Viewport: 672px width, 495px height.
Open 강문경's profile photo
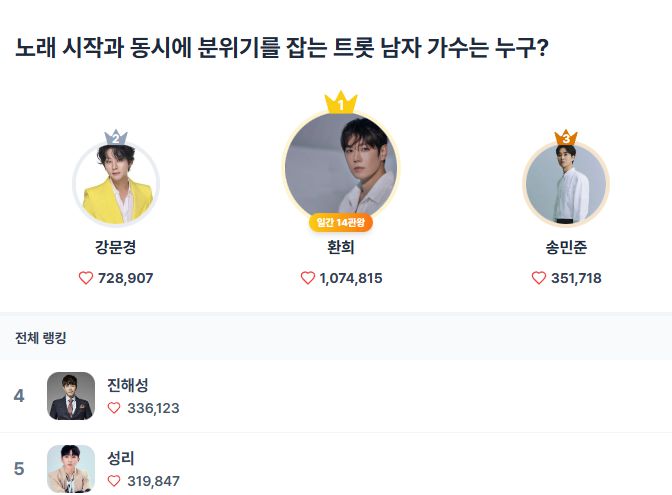[116, 185]
